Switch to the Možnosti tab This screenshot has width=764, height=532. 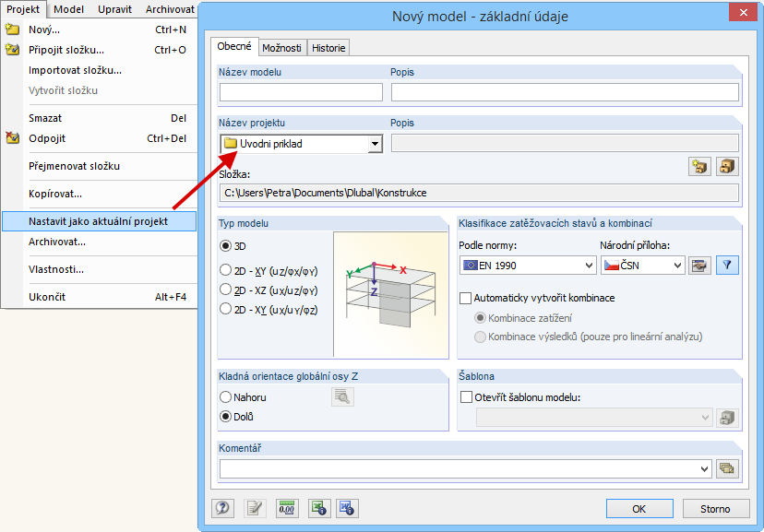pyautogui.click(x=281, y=48)
